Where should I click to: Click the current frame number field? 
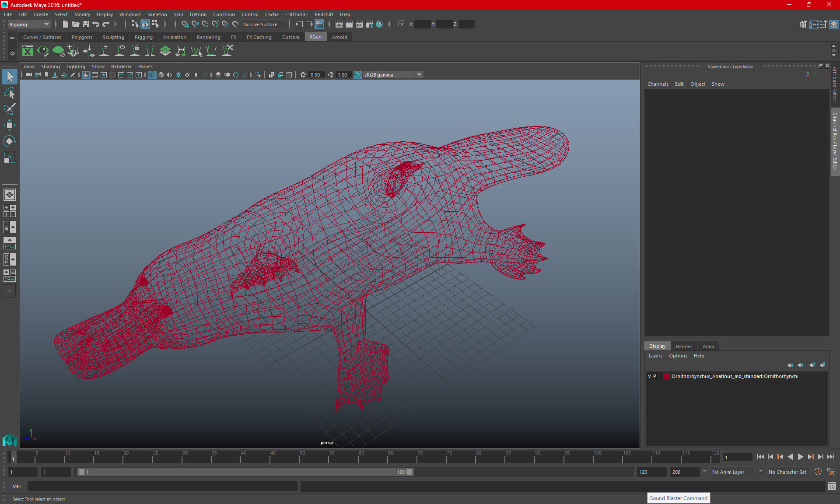[737, 457]
